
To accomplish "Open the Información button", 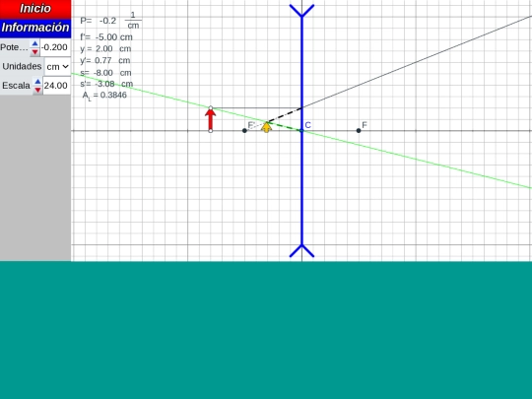I will click(35, 28).
